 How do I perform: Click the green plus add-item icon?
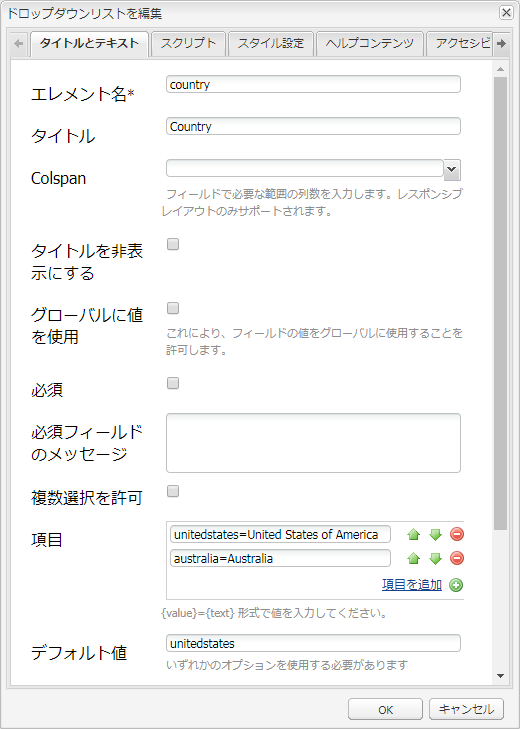coord(456,585)
